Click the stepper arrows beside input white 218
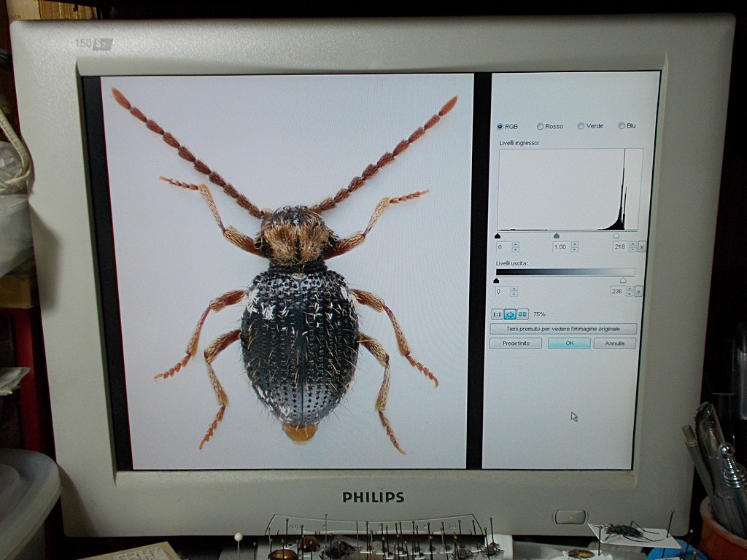The width and height of the screenshot is (747, 560). click(x=632, y=246)
